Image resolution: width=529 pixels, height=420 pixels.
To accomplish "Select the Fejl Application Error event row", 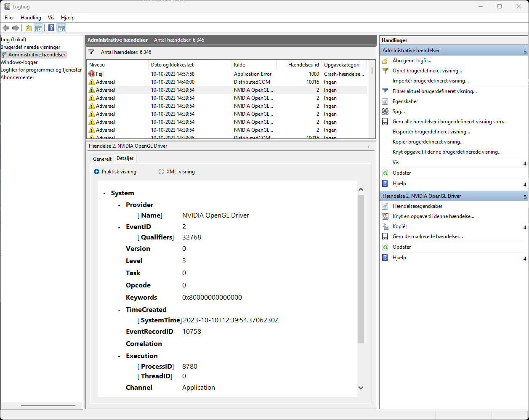I will tap(226, 74).
